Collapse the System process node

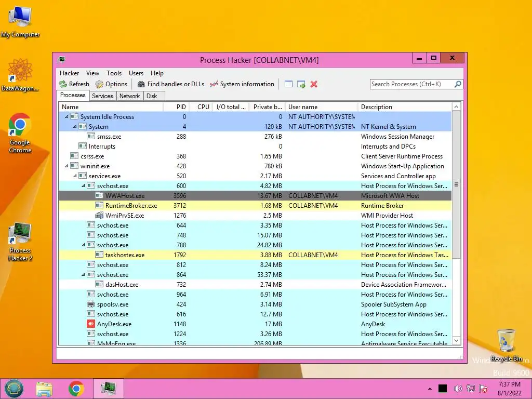click(75, 127)
